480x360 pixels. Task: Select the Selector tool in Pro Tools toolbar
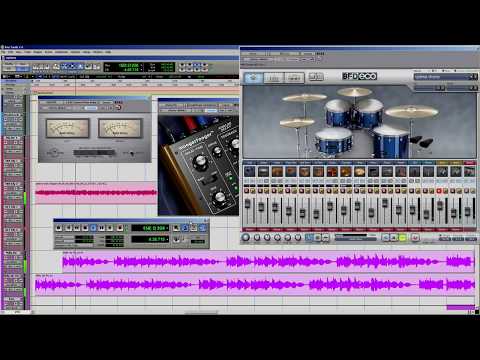pyautogui.click(x=72, y=67)
